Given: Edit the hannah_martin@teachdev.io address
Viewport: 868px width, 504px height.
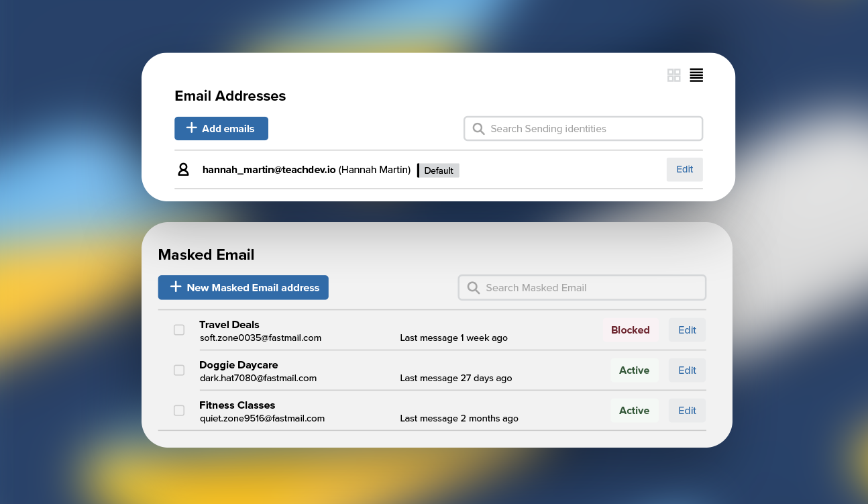Looking at the screenshot, I should [684, 170].
